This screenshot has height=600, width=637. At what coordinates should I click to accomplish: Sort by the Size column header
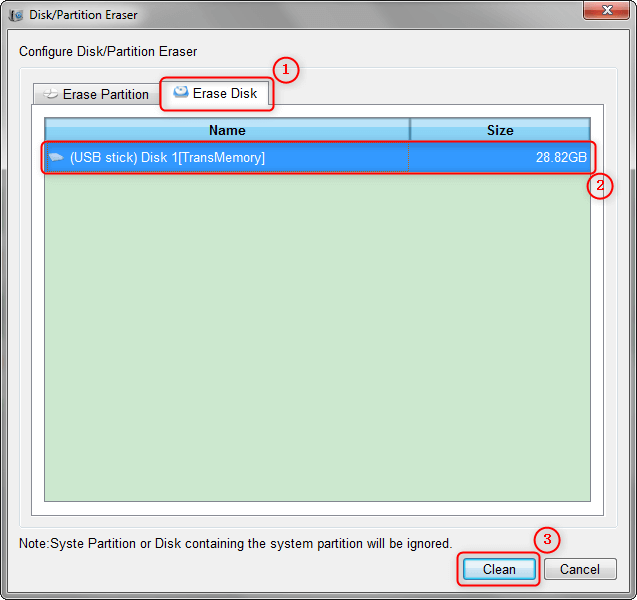pyautogui.click(x=500, y=130)
